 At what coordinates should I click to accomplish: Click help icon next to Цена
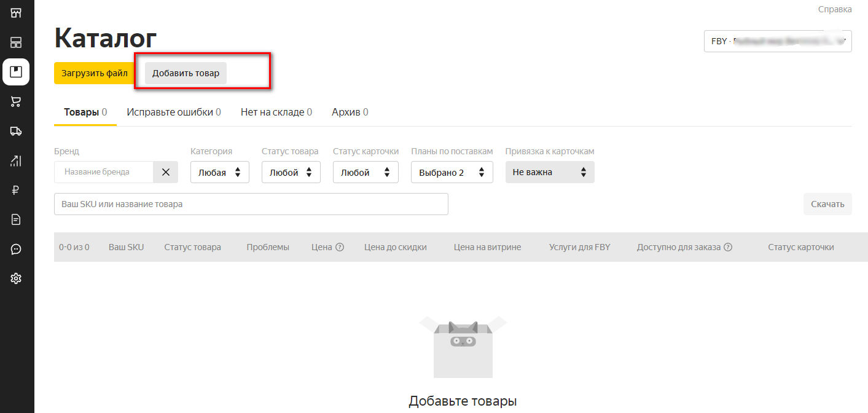(x=340, y=247)
